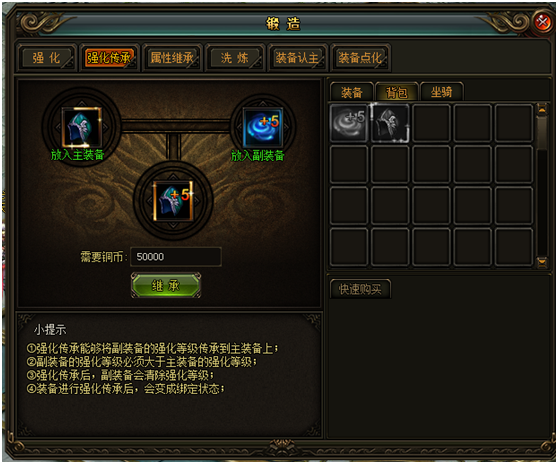Open the 属性继承 tab
Viewport: 558px width, 464px height.
point(172,58)
